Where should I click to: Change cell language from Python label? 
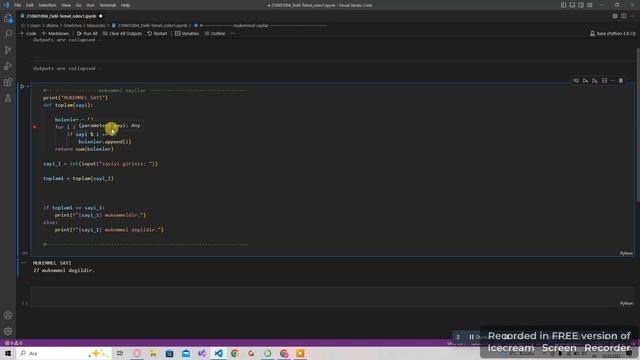point(626,253)
